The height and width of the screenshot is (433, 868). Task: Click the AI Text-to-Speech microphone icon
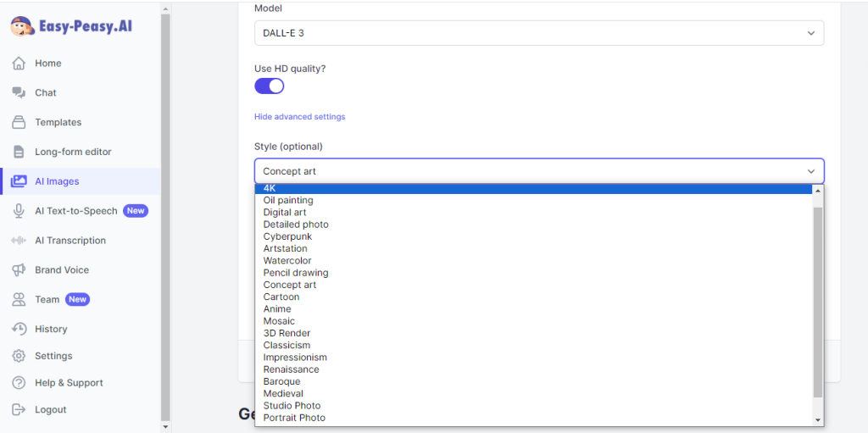point(19,211)
